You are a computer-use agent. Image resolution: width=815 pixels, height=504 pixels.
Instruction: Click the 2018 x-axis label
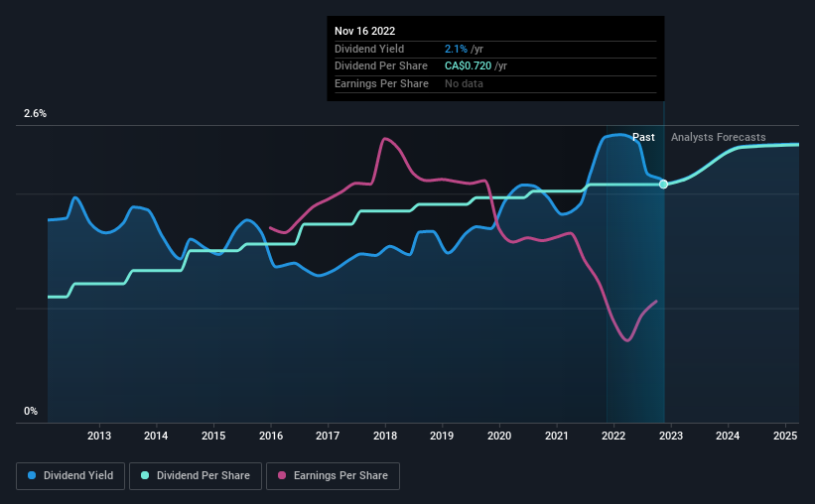(x=385, y=436)
